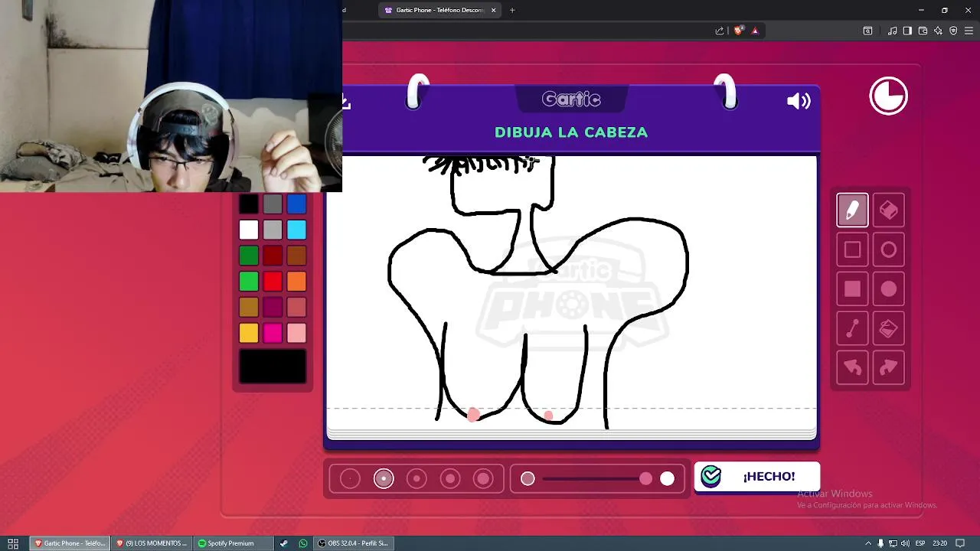
Task: Select the smallest brush size
Action: point(350,478)
